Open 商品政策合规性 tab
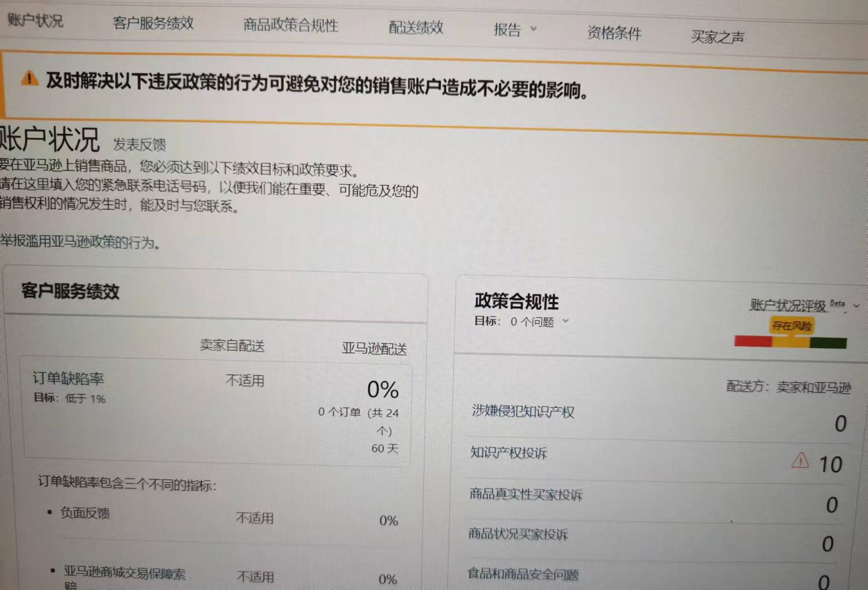 (x=290, y=25)
